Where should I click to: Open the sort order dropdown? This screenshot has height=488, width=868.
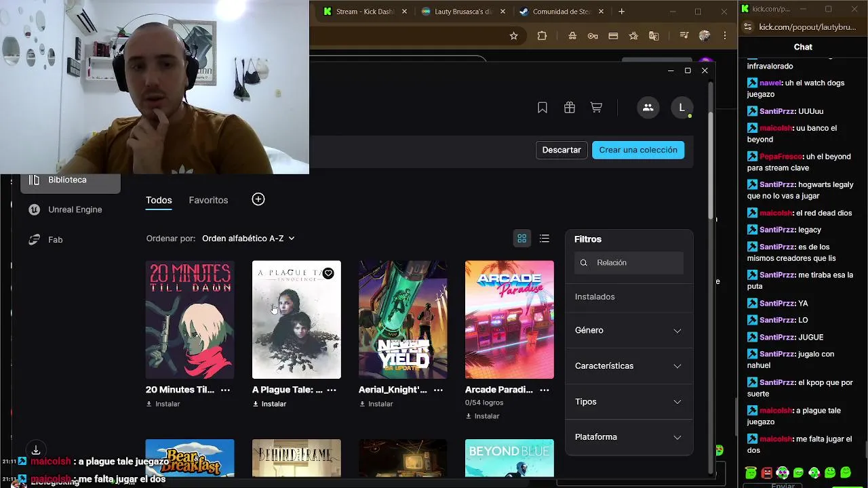[x=248, y=239]
